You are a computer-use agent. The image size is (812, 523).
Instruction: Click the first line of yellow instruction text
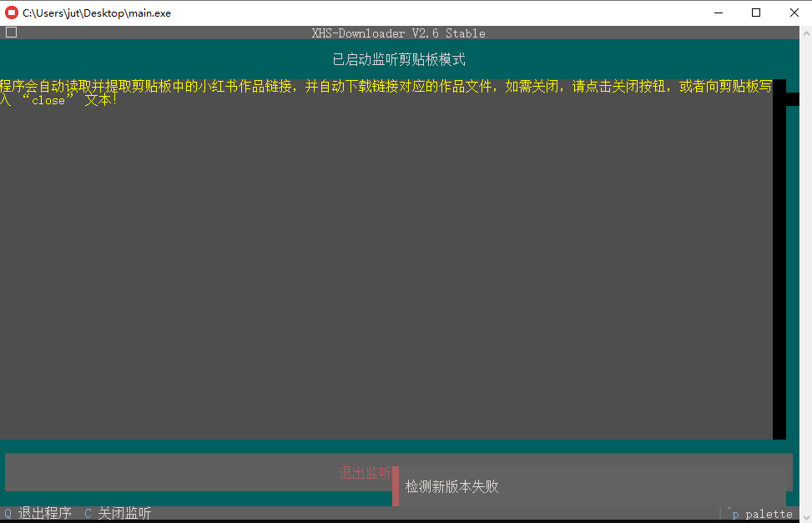tap(384, 86)
